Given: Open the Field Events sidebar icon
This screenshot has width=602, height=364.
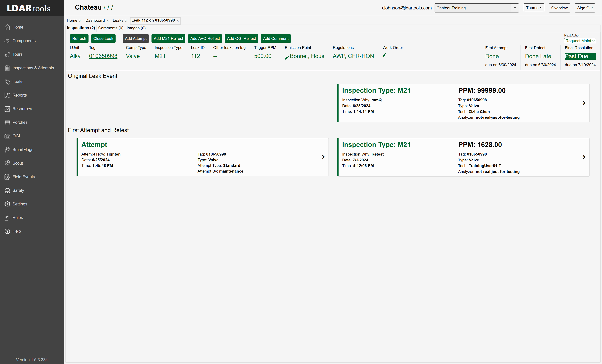Looking at the screenshot, I should coord(7,177).
